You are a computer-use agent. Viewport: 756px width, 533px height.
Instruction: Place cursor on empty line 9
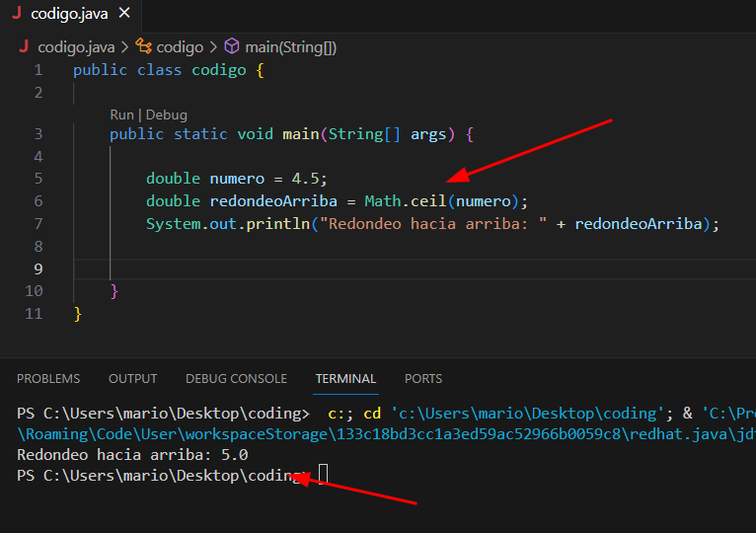pyautogui.click(x=415, y=269)
